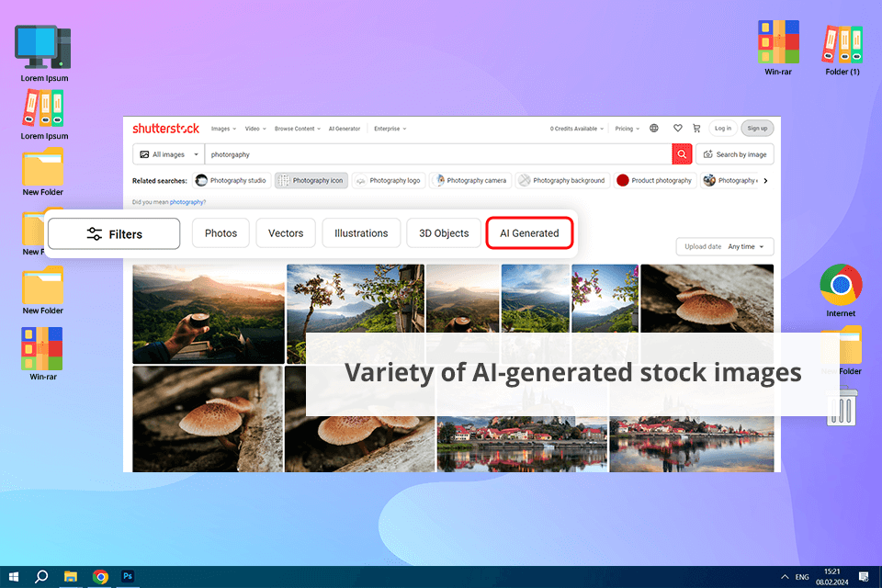This screenshot has width=882, height=588.
Task: Click the Product photography related search
Action: click(x=655, y=181)
